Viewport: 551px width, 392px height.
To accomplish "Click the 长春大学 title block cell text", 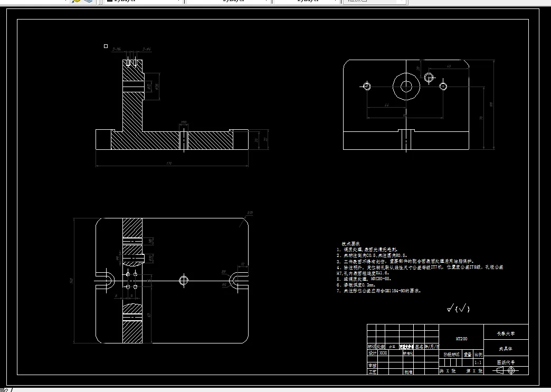I will 506,333.
